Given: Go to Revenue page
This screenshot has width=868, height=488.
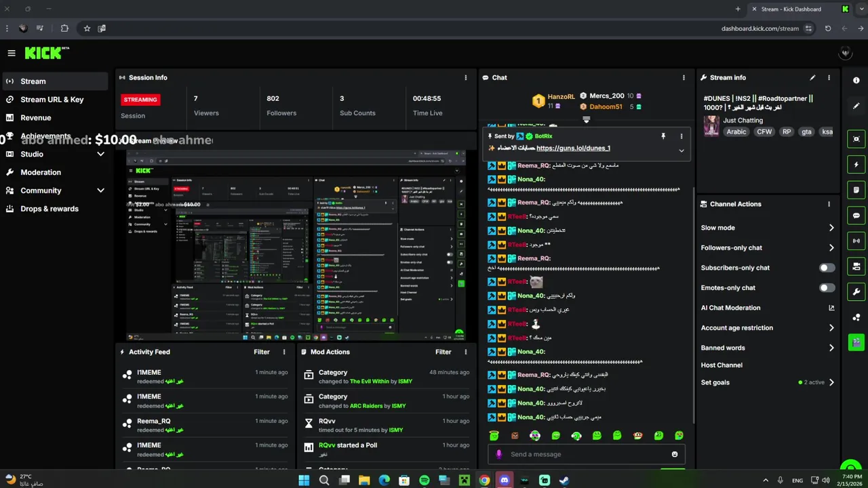Looking at the screenshot, I should 54,118.
